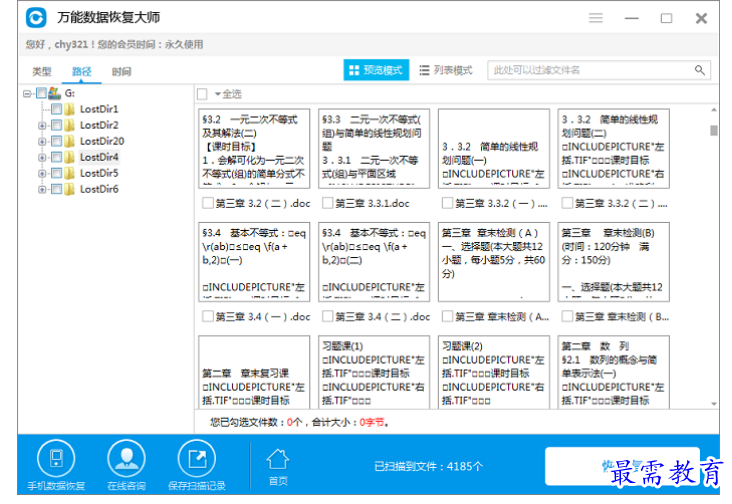Screen dimensions: 732x504
Task: Switch to the 类型 tab
Action: tap(42, 71)
